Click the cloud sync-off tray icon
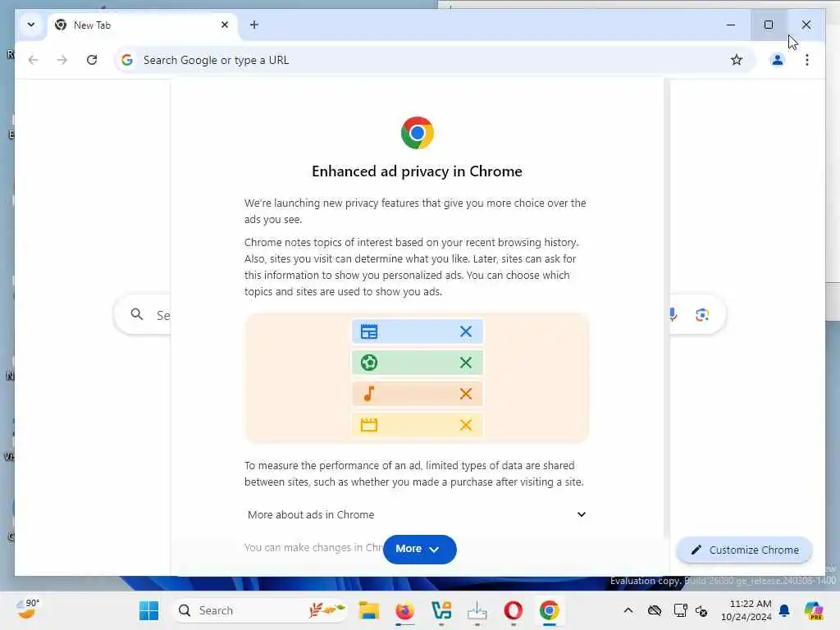The width and height of the screenshot is (840, 630). tap(654, 610)
